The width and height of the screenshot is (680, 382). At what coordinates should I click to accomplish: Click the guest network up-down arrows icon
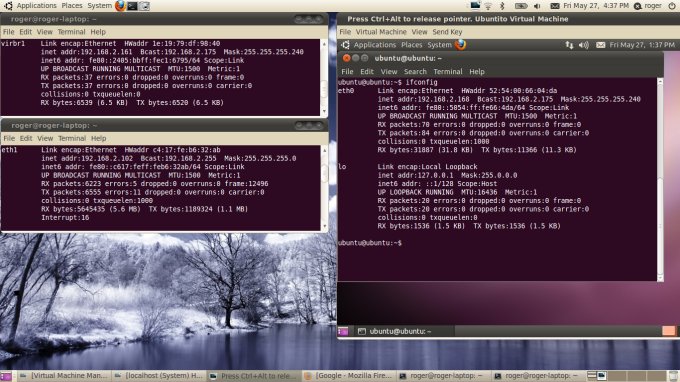click(569, 45)
